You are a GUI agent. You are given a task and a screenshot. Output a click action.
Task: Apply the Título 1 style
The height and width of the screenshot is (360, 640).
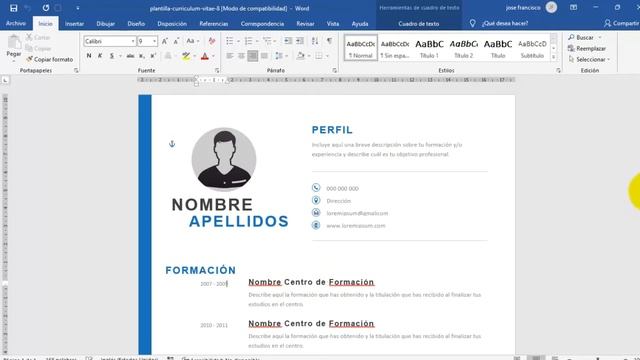[429, 48]
